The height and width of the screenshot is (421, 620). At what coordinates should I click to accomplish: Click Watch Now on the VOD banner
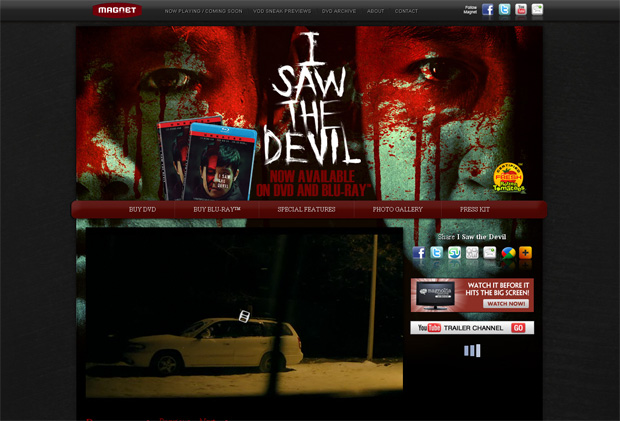pyautogui.click(x=506, y=304)
